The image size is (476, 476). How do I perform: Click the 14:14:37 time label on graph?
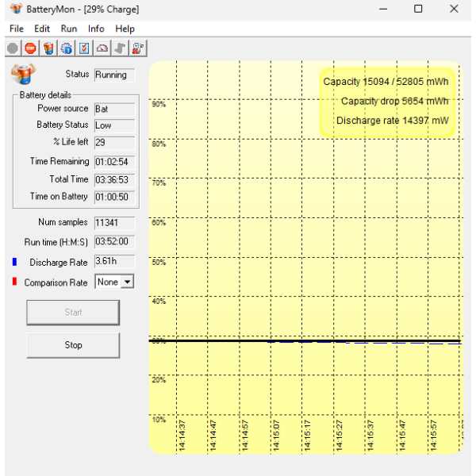coord(182,436)
